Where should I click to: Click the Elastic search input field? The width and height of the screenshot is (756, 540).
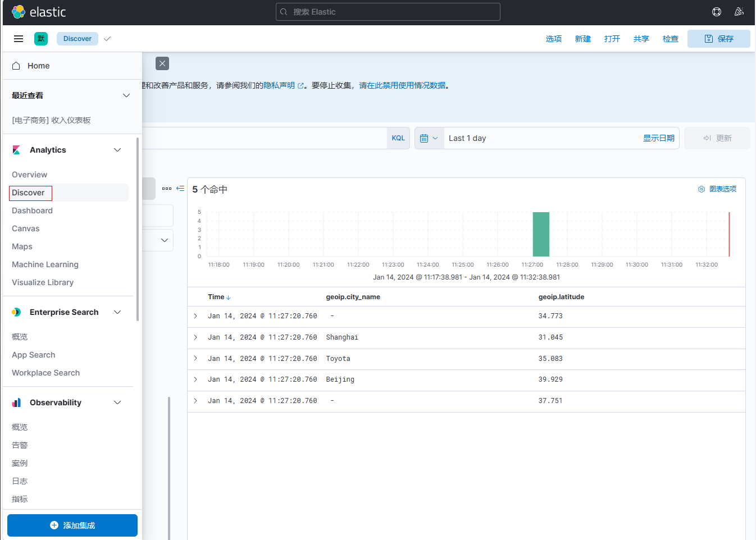point(388,12)
